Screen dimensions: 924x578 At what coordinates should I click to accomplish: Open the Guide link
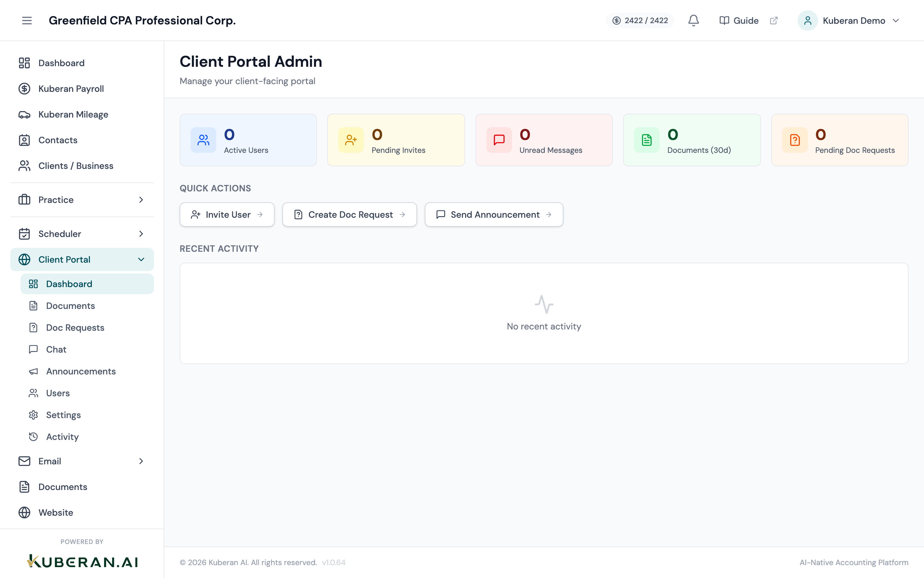click(739, 20)
